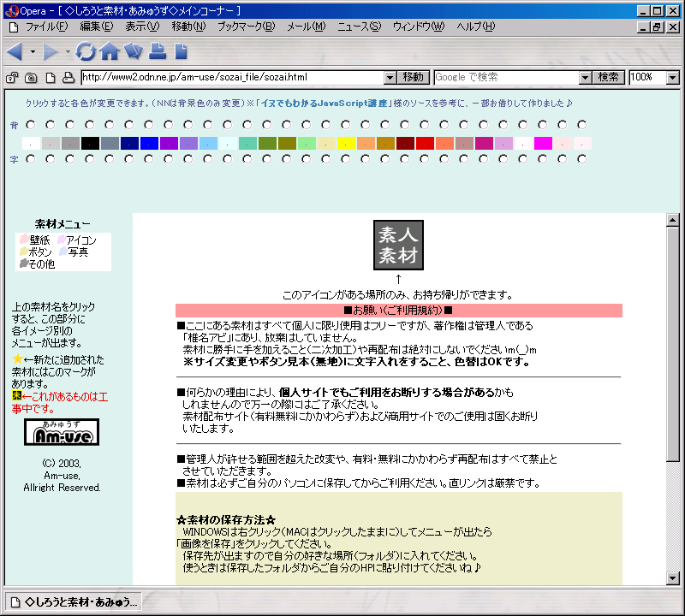Expand the address bar URL dropdown

click(390, 78)
